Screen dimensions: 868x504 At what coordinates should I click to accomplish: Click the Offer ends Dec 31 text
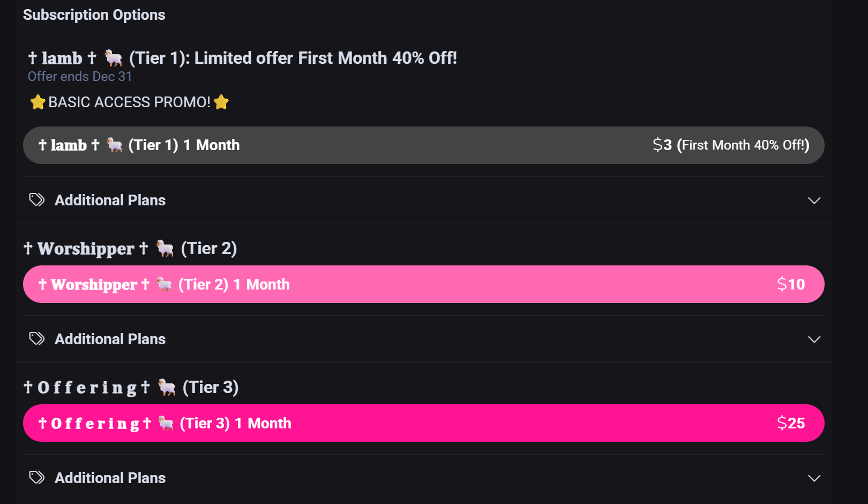(x=80, y=77)
